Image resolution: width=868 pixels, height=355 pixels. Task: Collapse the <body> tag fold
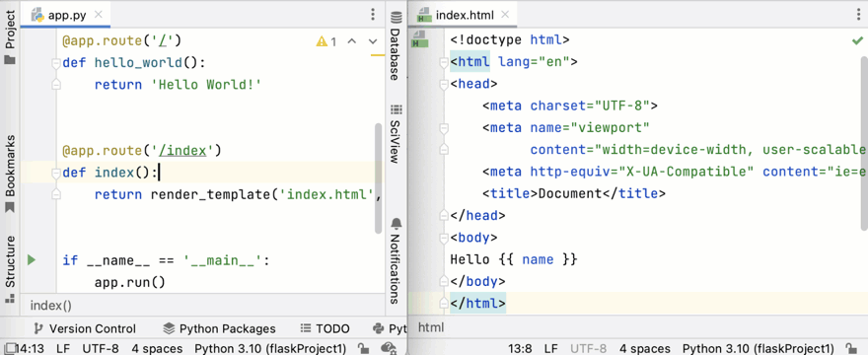pos(444,238)
